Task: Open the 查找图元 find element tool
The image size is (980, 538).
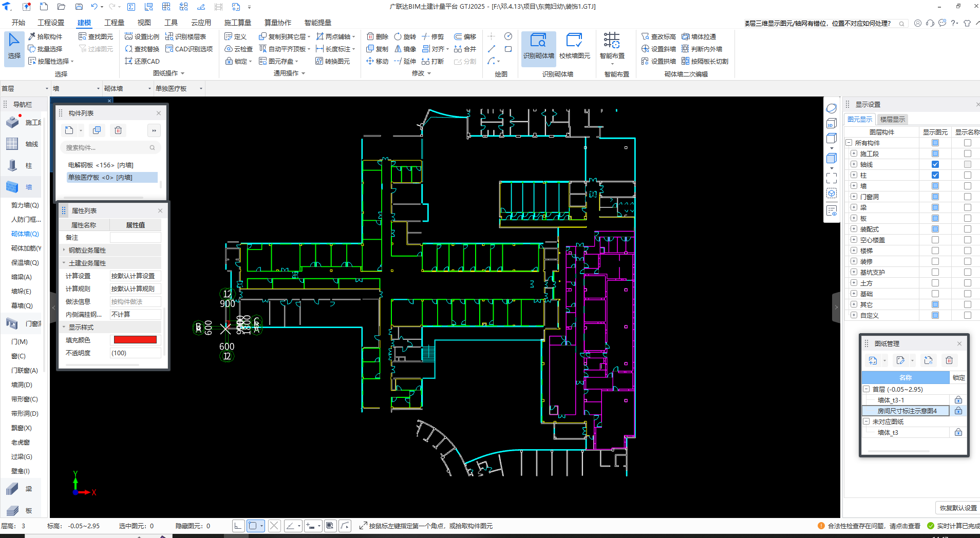Action: point(96,36)
